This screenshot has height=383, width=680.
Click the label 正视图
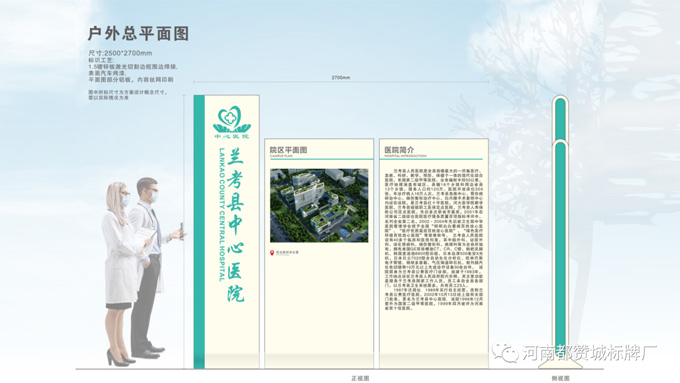pos(360,378)
